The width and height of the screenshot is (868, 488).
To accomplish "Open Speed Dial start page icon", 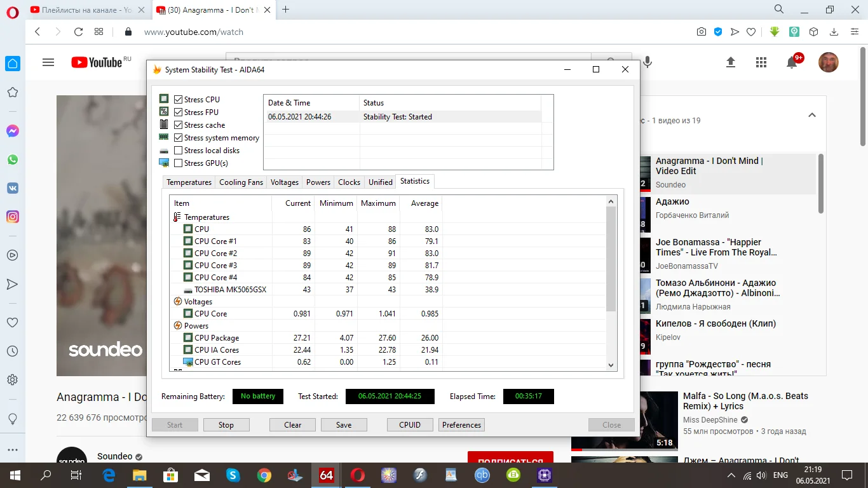I will click(x=98, y=32).
